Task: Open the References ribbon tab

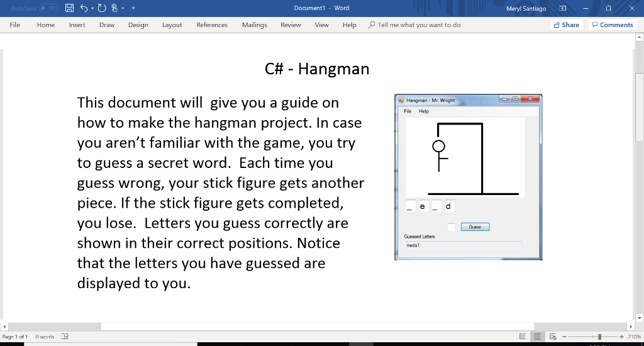Action: click(211, 25)
